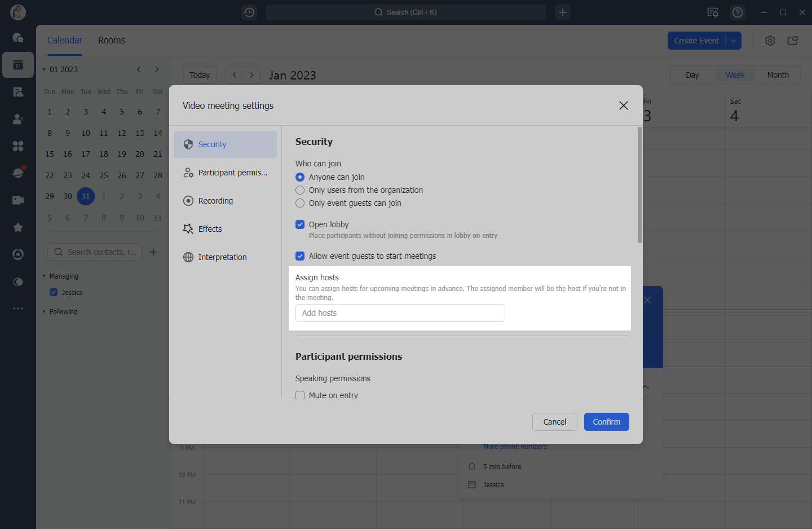The width and height of the screenshot is (812, 529).
Task: Select the Security settings icon
Action: click(188, 144)
